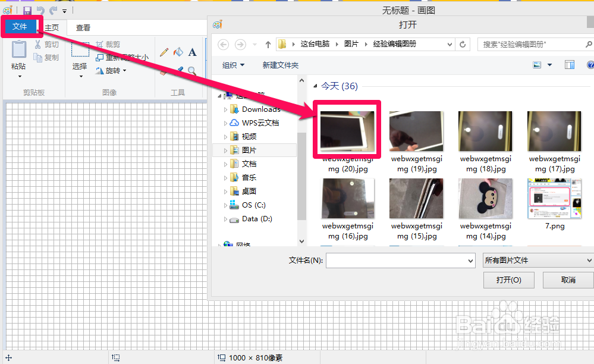594x364 pixels.
Task: Open the 所有图片文件 file type dropdown
Action: point(538,261)
